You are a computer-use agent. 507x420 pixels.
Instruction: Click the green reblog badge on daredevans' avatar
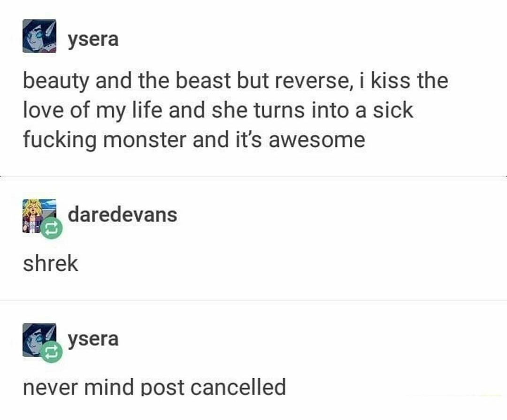(x=52, y=228)
